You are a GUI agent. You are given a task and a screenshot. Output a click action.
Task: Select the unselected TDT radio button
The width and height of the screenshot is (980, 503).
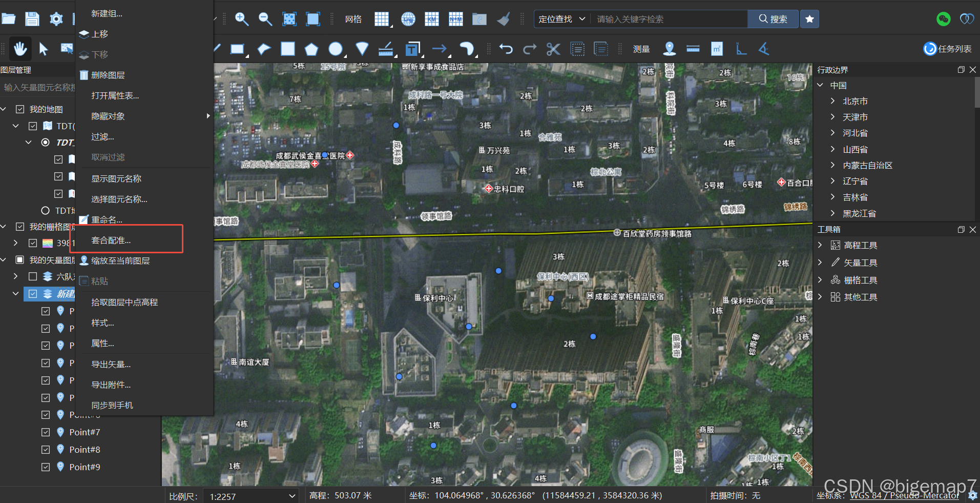(46, 211)
